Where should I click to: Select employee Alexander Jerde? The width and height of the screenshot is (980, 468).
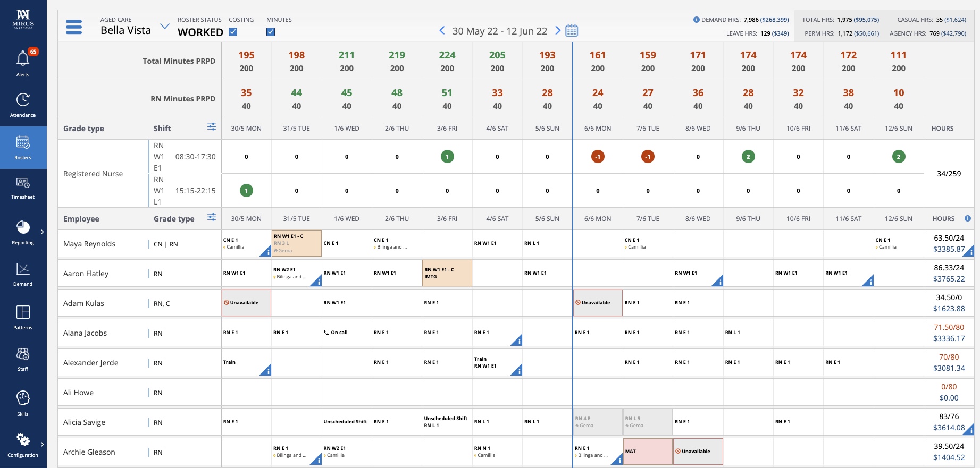pos(91,363)
